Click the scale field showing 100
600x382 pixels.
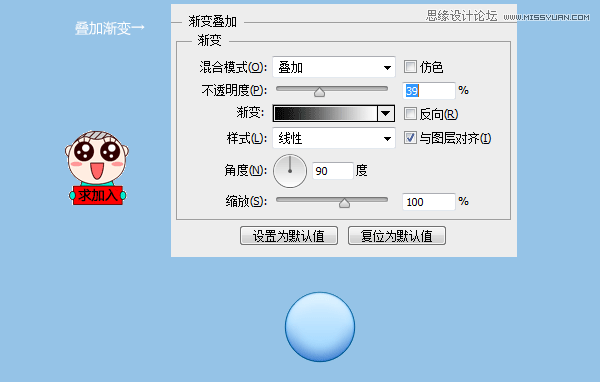coord(429,202)
